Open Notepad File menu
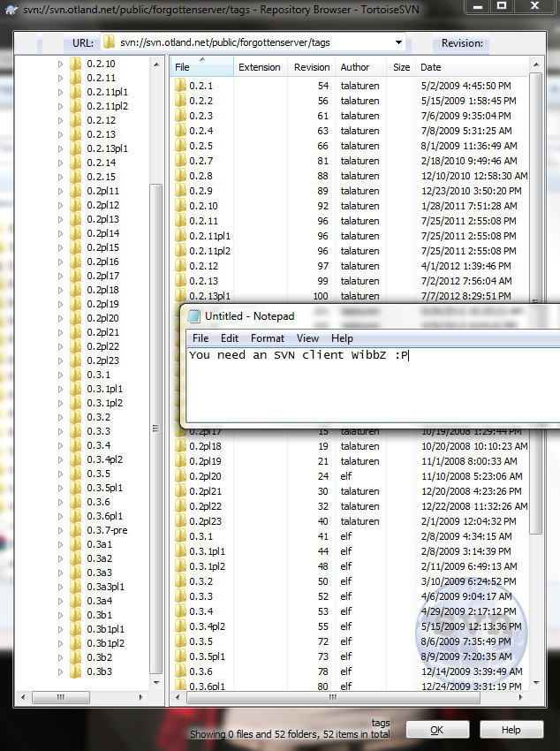 [201, 338]
